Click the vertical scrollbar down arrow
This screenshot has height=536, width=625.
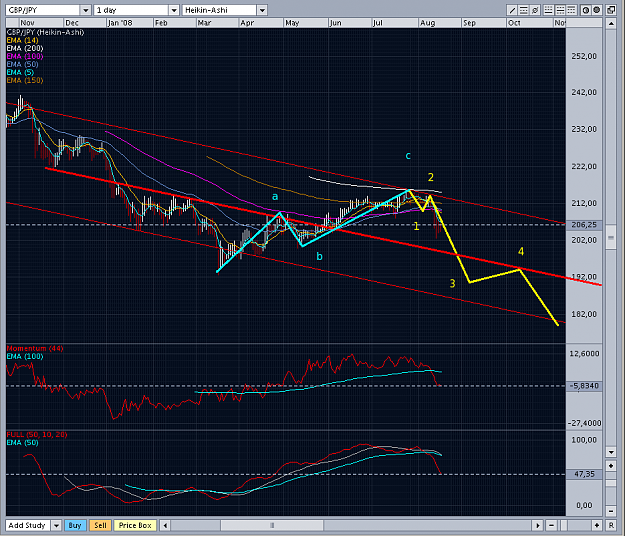coord(611,452)
